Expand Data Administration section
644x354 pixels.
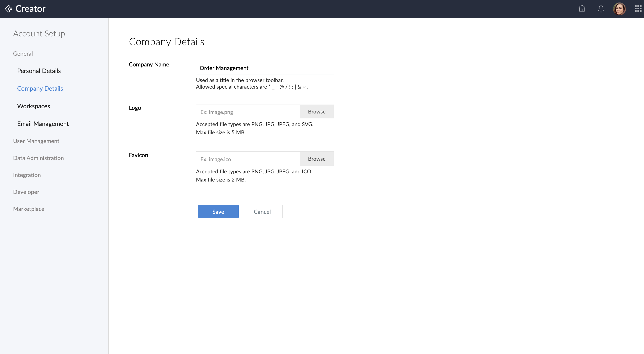[38, 158]
